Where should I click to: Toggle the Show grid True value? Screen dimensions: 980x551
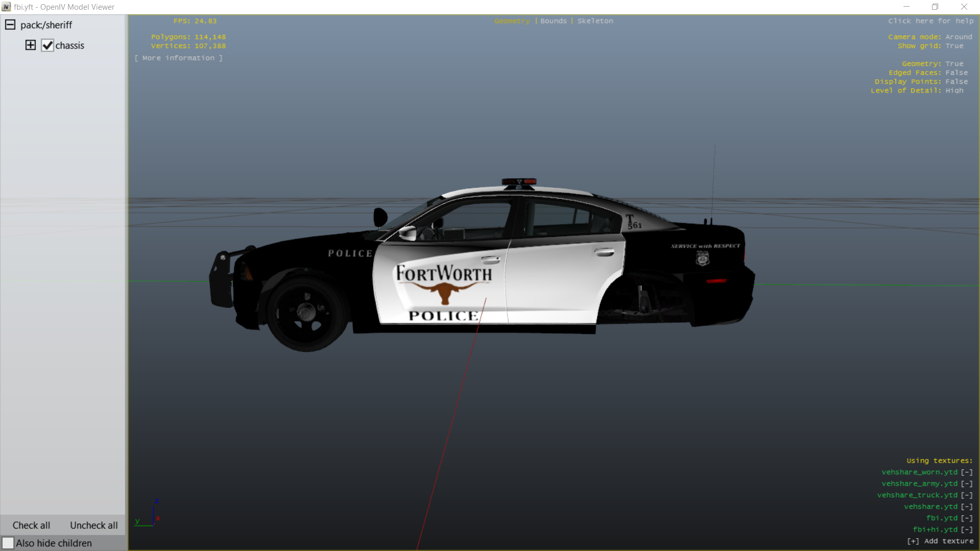(x=954, y=46)
